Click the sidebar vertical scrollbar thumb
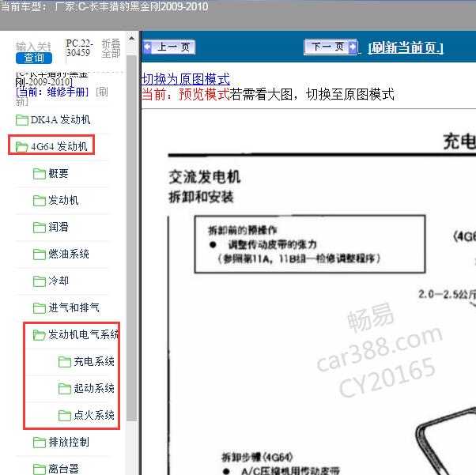The image size is (476, 475). click(x=131, y=238)
